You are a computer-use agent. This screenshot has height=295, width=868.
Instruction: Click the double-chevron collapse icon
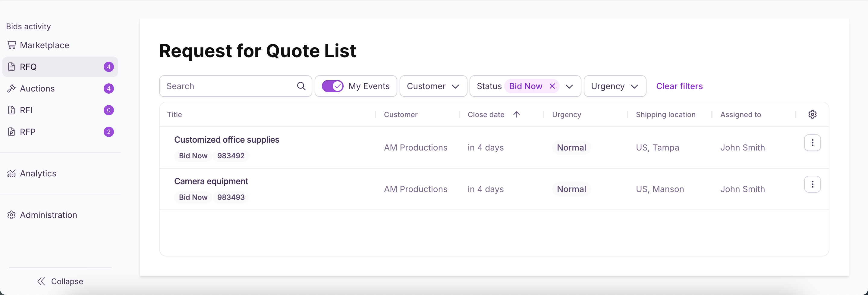click(41, 281)
